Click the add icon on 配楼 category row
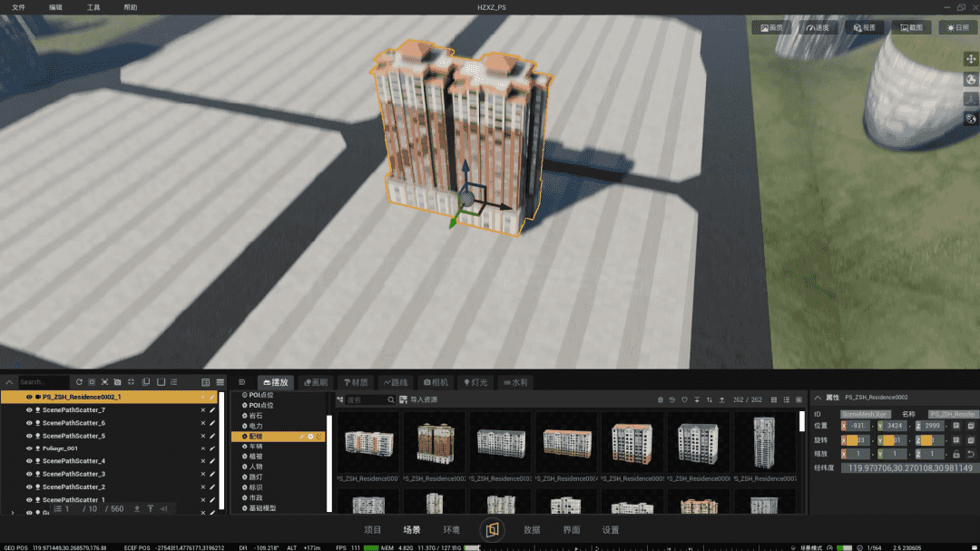The height and width of the screenshot is (551, 980). pos(310,437)
